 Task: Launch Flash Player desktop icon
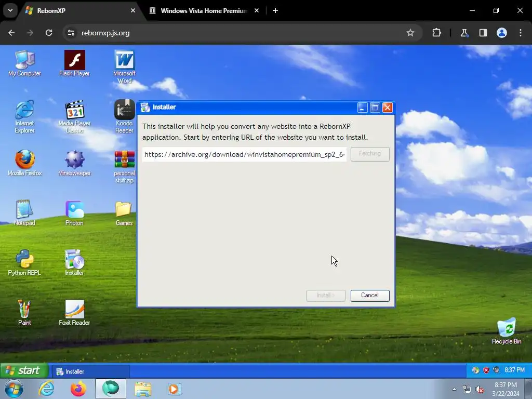click(x=74, y=63)
